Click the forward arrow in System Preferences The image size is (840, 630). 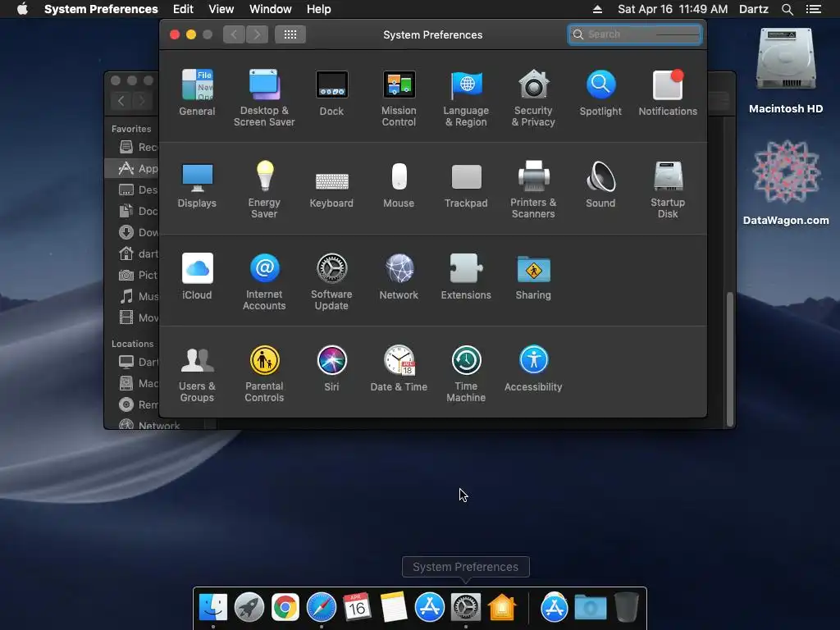pyautogui.click(x=257, y=34)
